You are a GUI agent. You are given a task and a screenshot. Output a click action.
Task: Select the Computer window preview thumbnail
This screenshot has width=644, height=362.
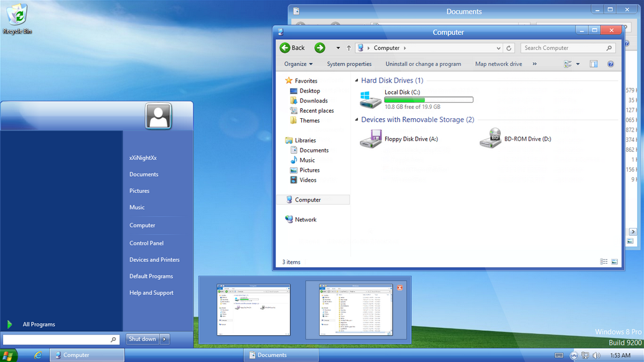(x=253, y=310)
